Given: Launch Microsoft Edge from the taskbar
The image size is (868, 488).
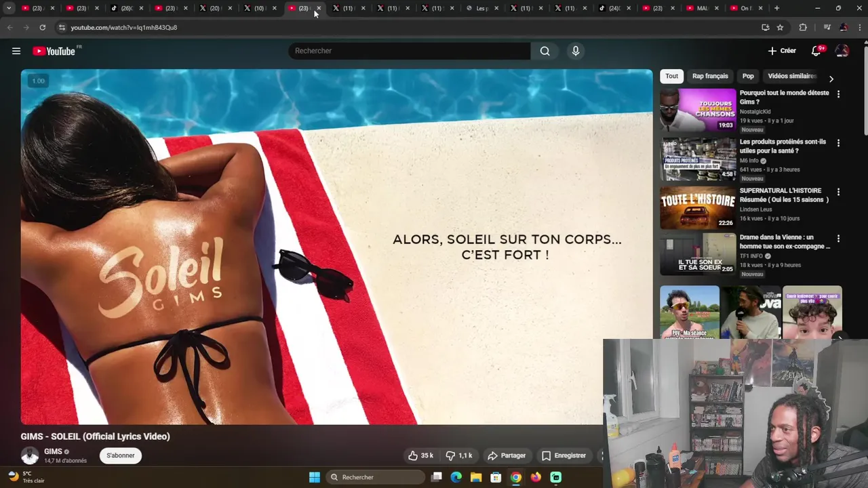Looking at the screenshot, I should [x=456, y=477].
